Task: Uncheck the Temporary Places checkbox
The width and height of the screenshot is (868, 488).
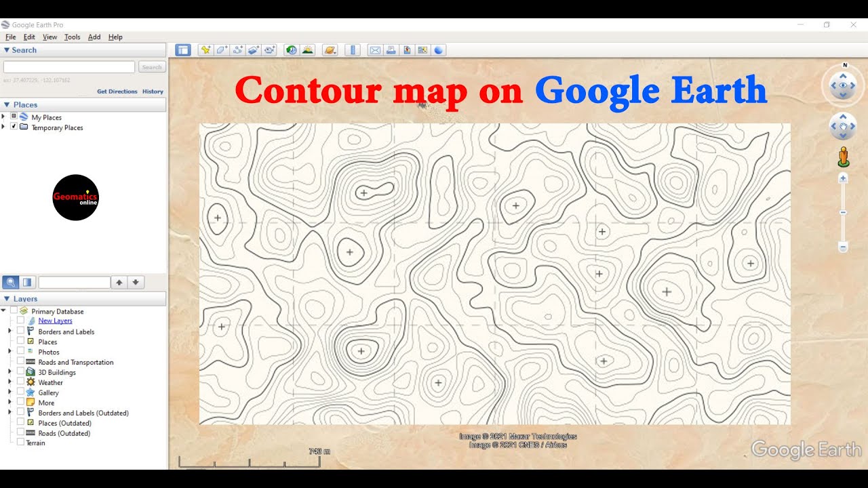Action: click(x=14, y=127)
